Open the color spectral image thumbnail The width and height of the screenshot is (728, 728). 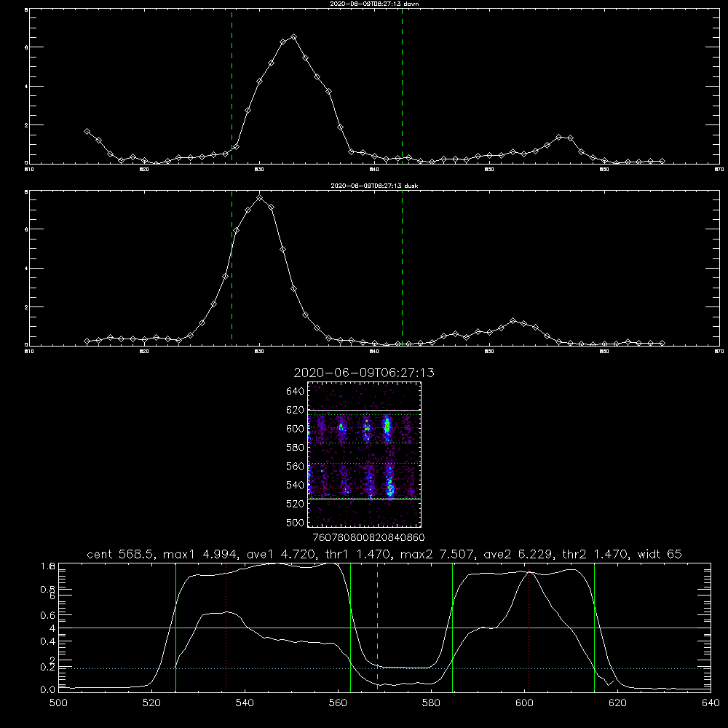[x=364, y=454]
